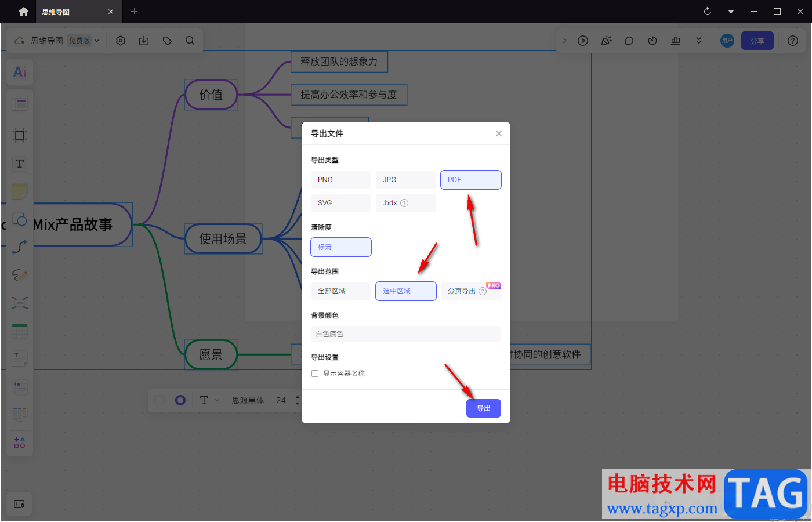Click the celebration party icon

tap(606, 41)
